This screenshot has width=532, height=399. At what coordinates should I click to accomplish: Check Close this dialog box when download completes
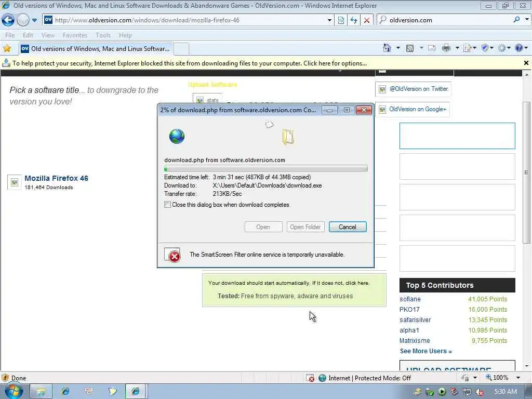168,205
